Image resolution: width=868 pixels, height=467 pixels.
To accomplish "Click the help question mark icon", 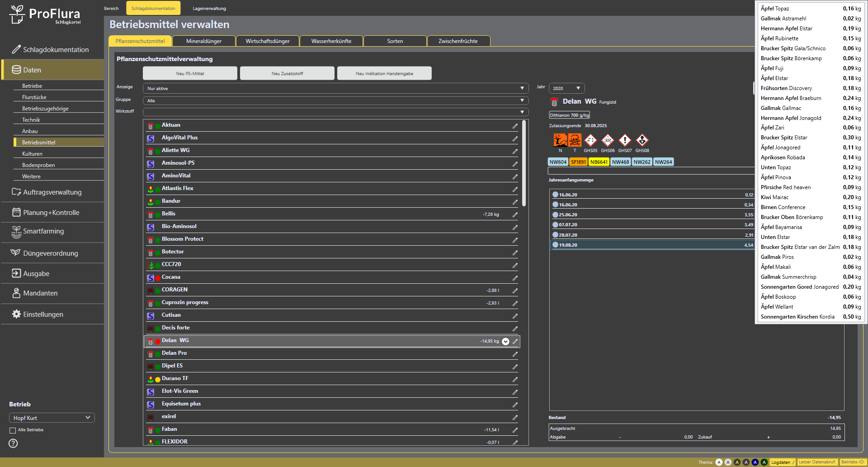I will 14,443.
